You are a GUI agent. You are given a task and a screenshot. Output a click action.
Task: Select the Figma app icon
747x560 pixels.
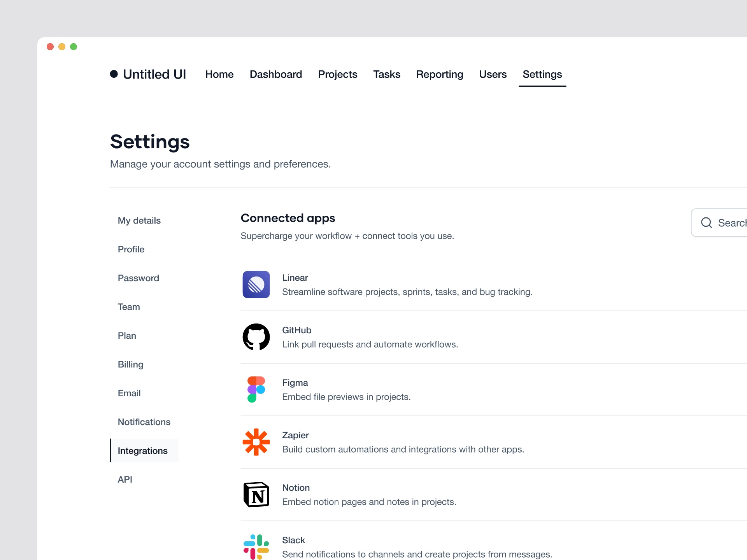pos(256,389)
